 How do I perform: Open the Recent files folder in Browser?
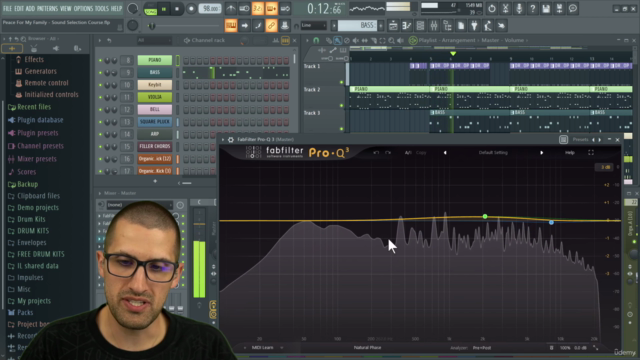(x=34, y=107)
